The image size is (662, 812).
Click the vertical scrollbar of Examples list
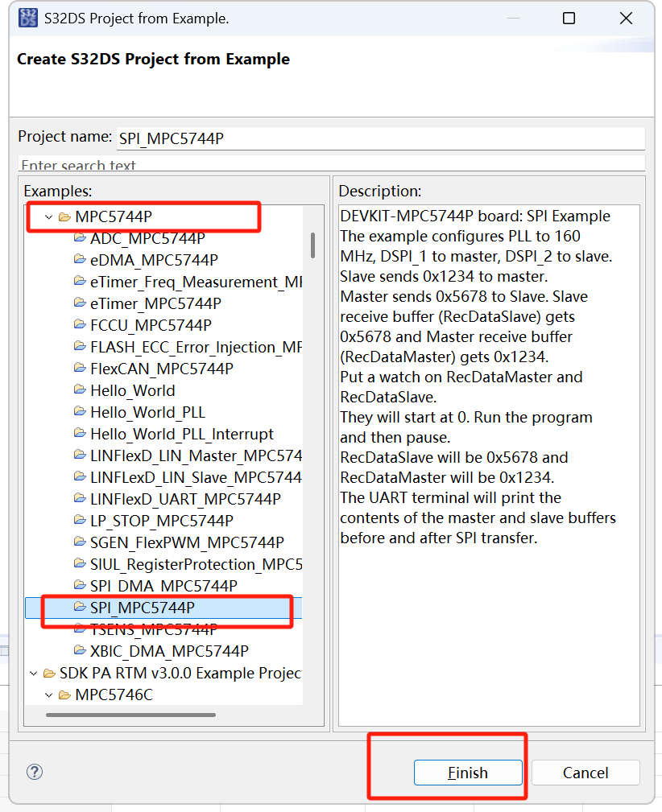pos(313,245)
